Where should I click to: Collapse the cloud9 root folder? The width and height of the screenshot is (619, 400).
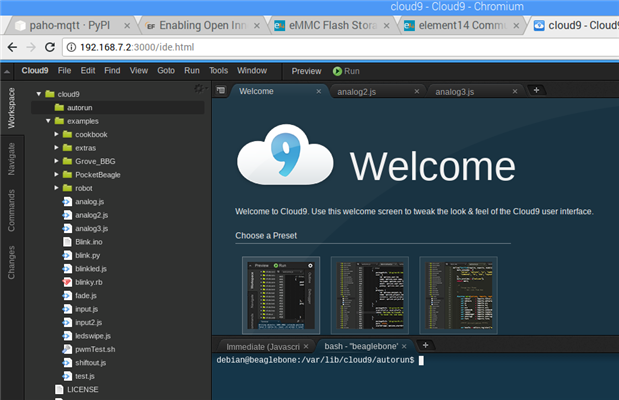pyautogui.click(x=38, y=94)
